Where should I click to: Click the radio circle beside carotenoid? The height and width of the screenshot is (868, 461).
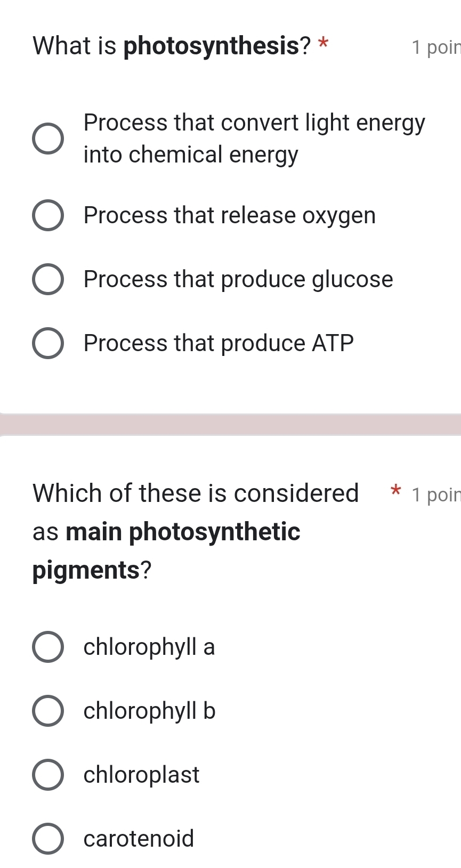point(47,838)
